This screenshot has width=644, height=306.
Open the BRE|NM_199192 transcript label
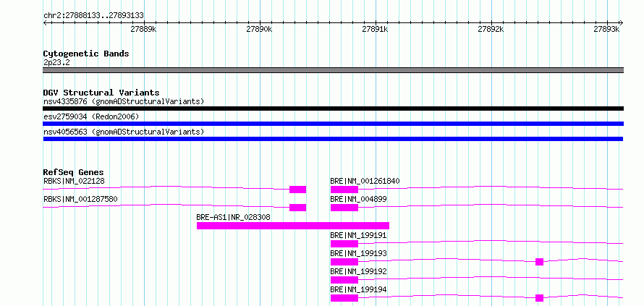tap(359, 271)
